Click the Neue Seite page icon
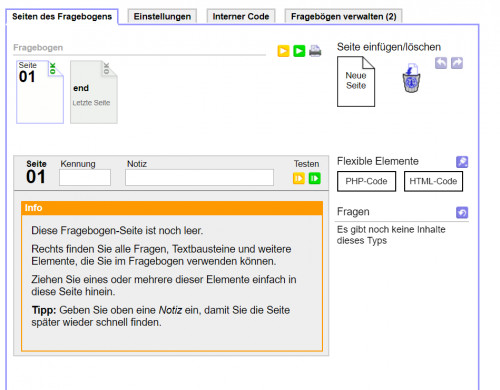The width and height of the screenshot is (500, 390). [356, 81]
